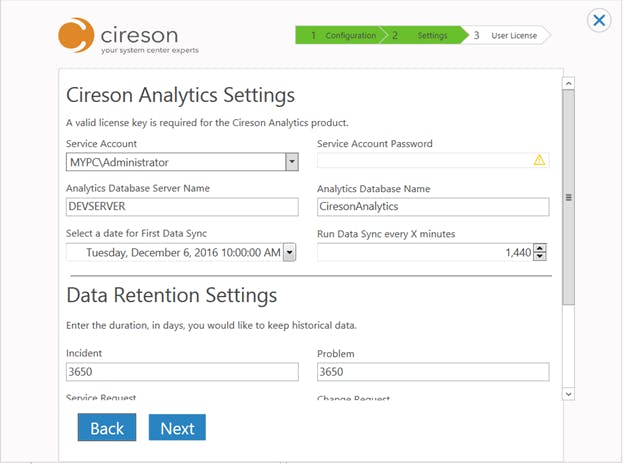Click the valid license key required text
624x464 pixels.
(x=207, y=123)
